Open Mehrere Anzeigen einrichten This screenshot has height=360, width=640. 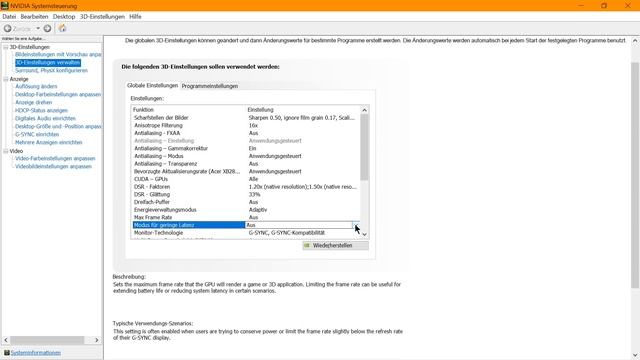click(49, 142)
